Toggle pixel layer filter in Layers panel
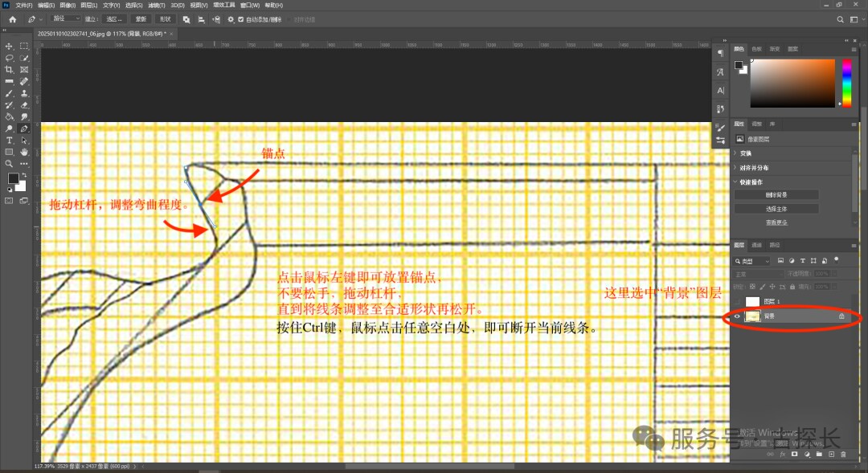This screenshot has width=868, height=473. tap(780, 260)
